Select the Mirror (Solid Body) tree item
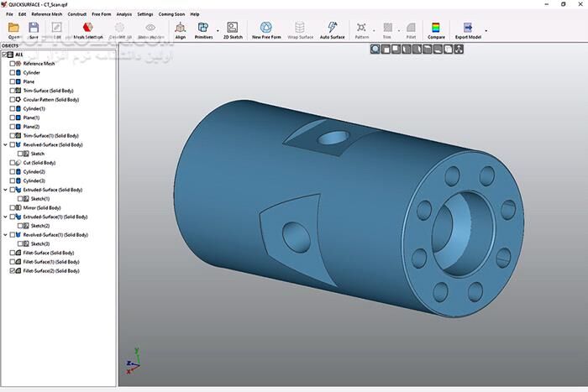Screen dimensions: 588x392 (x=42, y=207)
